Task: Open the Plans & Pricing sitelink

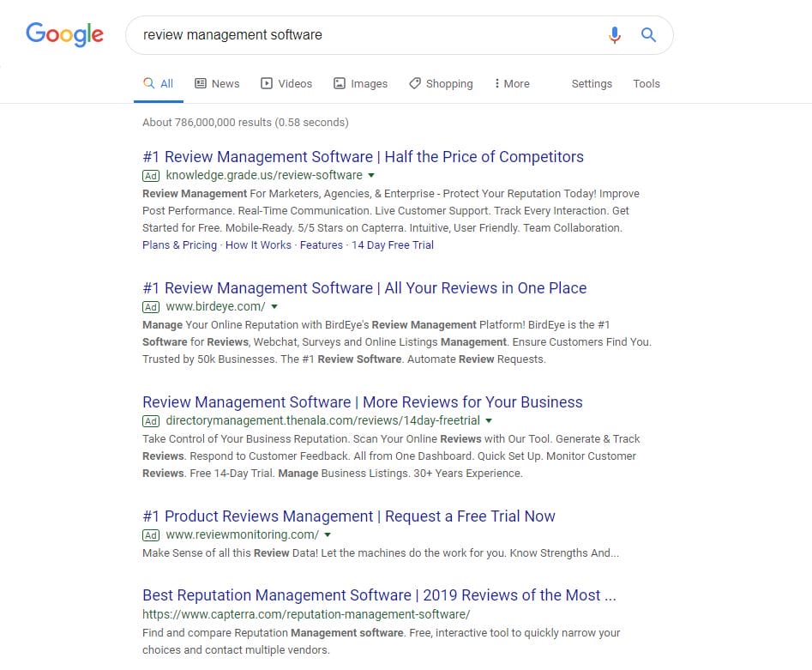Action: (180, 245)
